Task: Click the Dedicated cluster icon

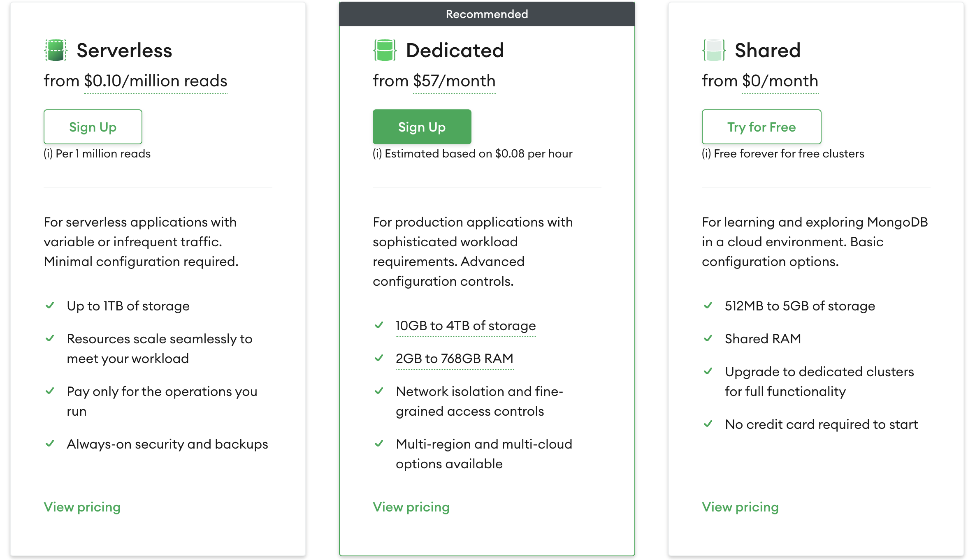Action: click(385, 50)
